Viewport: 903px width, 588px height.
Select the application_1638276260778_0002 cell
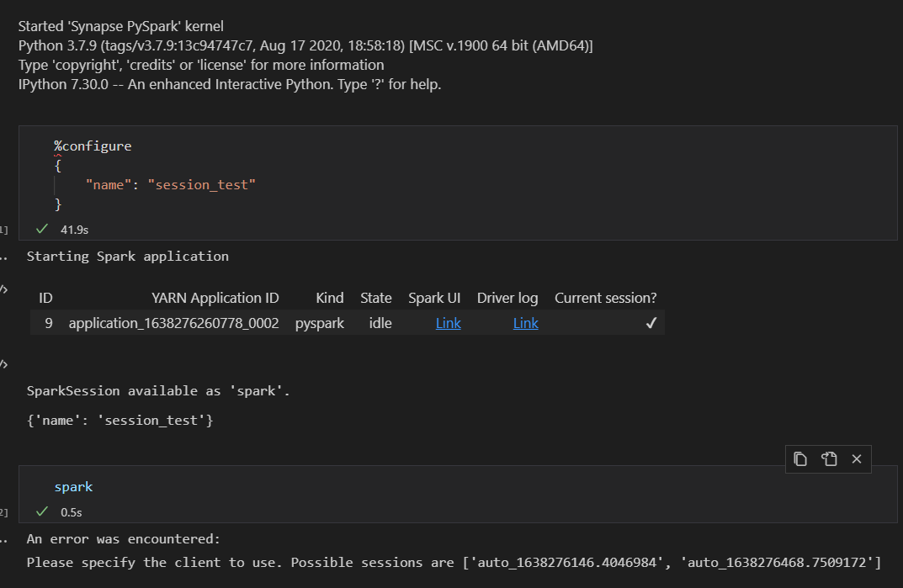pos(174,323)
